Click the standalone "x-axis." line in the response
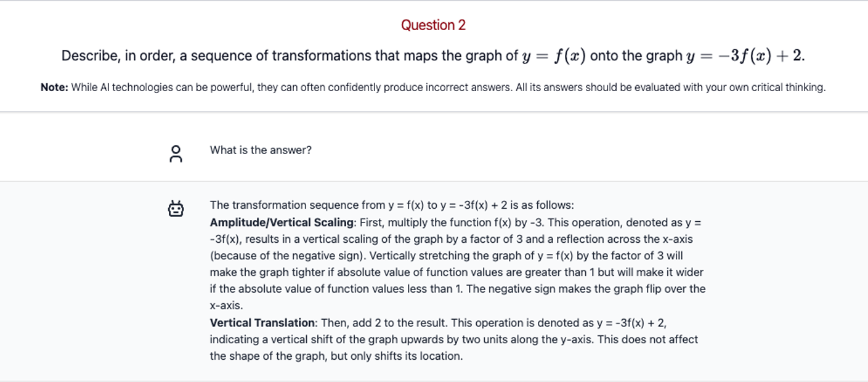The height and width of the screenshot is (382, 868). (226, 306)
